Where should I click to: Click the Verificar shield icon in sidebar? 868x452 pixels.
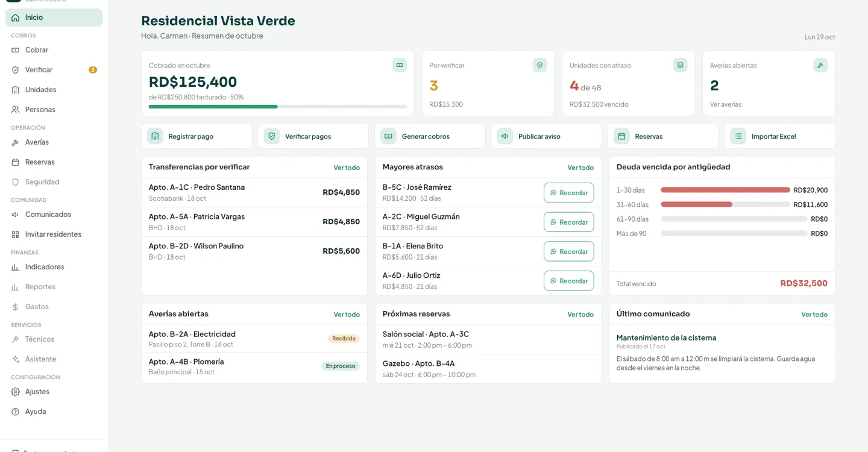(16, 70)
